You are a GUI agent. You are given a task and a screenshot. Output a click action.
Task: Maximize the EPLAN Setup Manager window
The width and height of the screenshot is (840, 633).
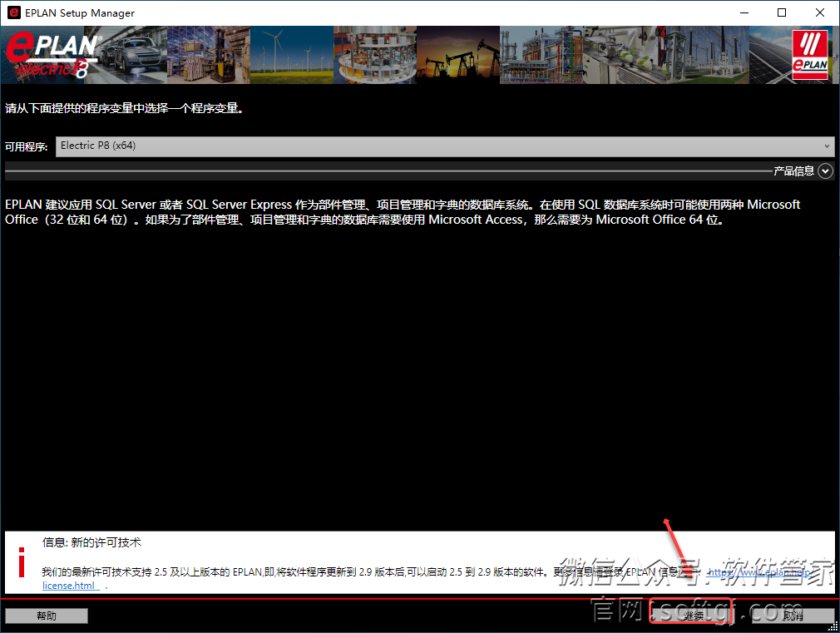782,12
